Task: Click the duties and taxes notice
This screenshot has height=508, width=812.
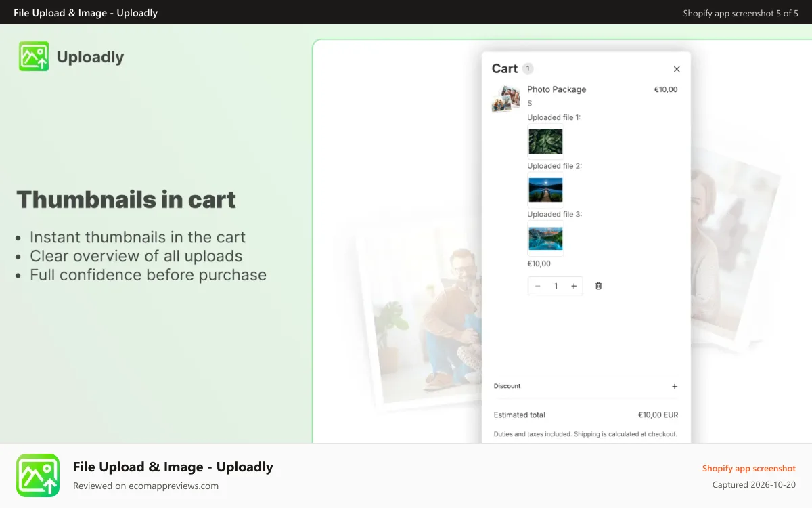Action: [x=585, y=434]
